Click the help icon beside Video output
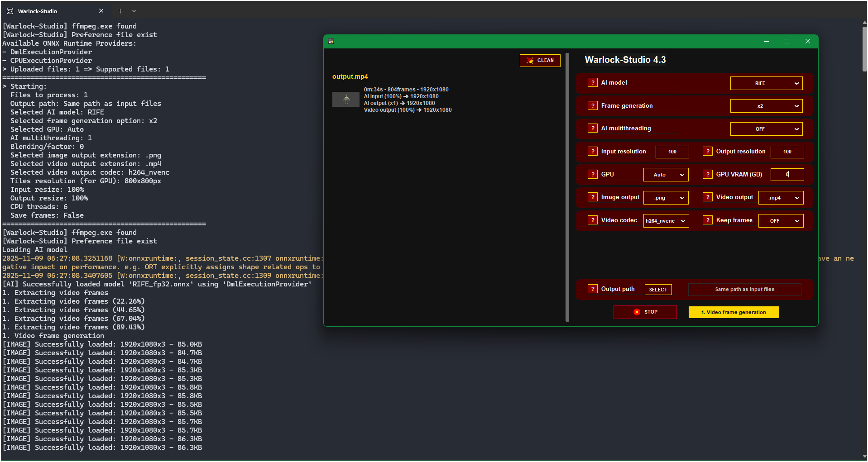Image resolution: width=868 pixels, height=462 pixels. pos(708,197)
